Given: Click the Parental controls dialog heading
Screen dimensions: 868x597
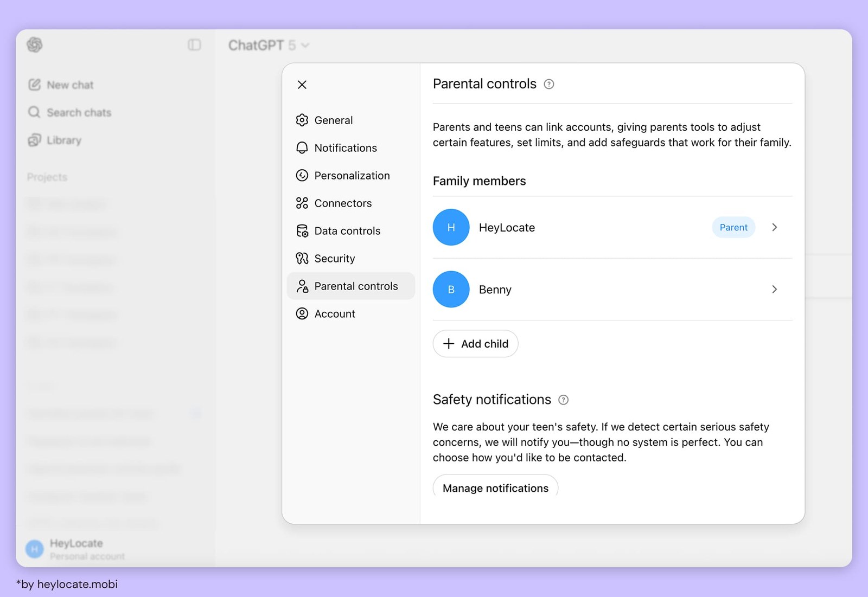Looking at the screenshot, I should tap(484, 84).
